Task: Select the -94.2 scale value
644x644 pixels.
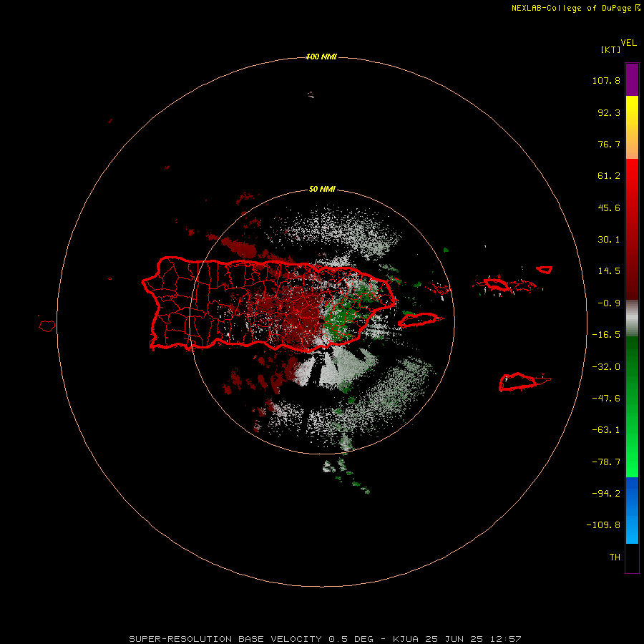Action: pos(606,493)
